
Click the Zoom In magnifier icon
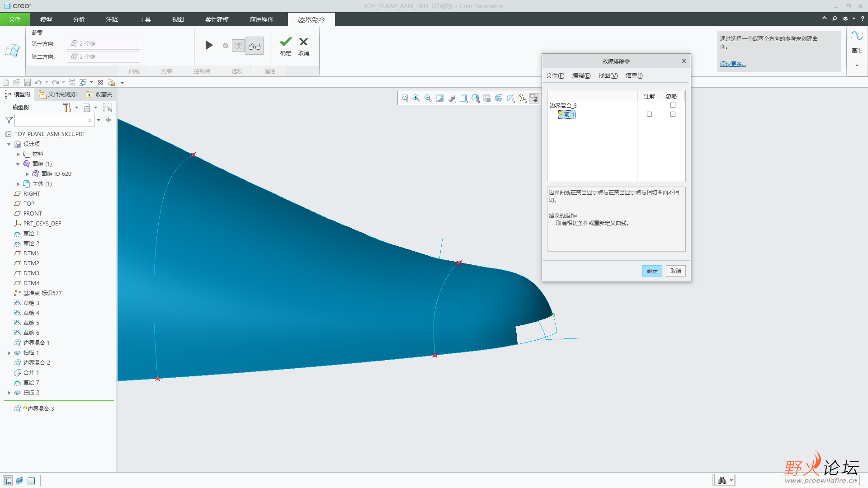coord(416,98)
